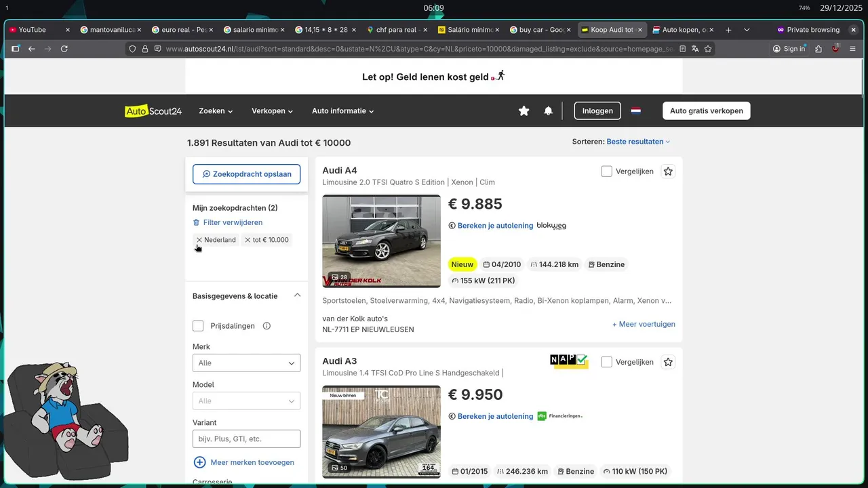Click Sign in button in browser toolbar

pyautogui.click(x=789, y=49)
